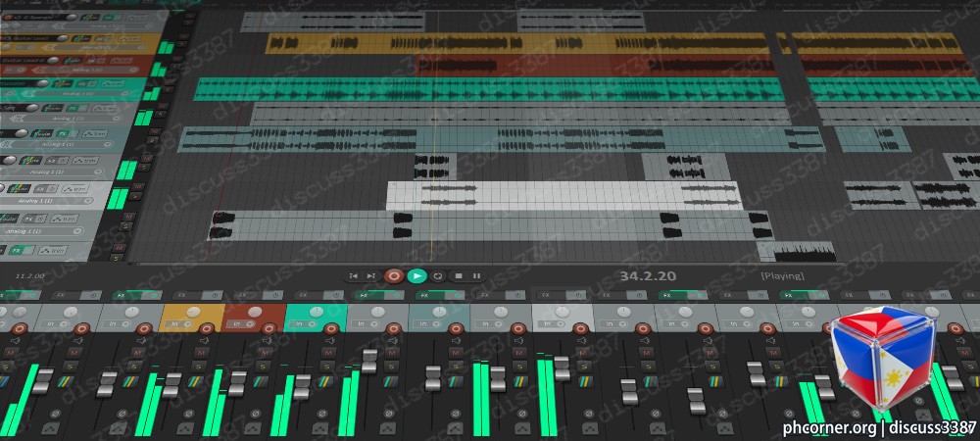The image size is (980, 441).
Task: Click volume fader on orange mixer strip
Action: [x=171, y=384]
